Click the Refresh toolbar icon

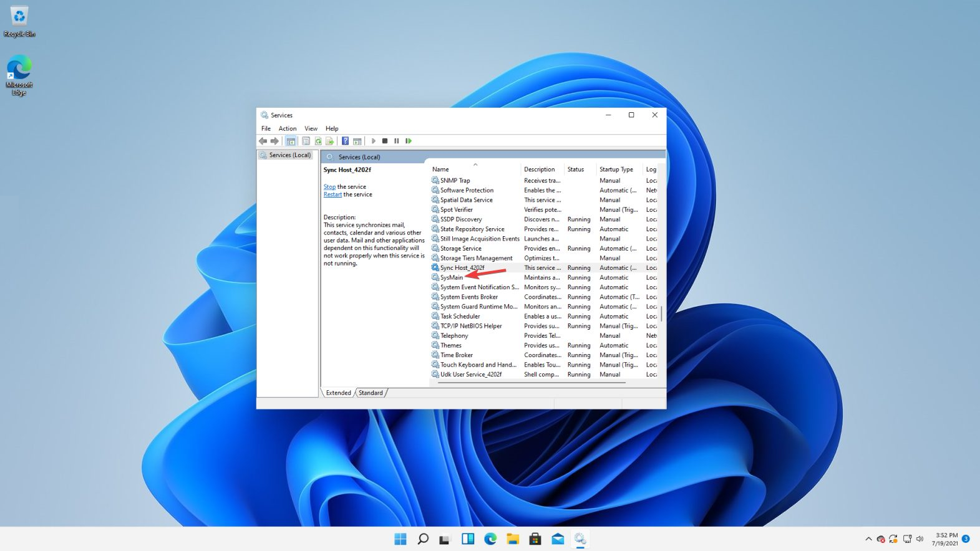318,141
